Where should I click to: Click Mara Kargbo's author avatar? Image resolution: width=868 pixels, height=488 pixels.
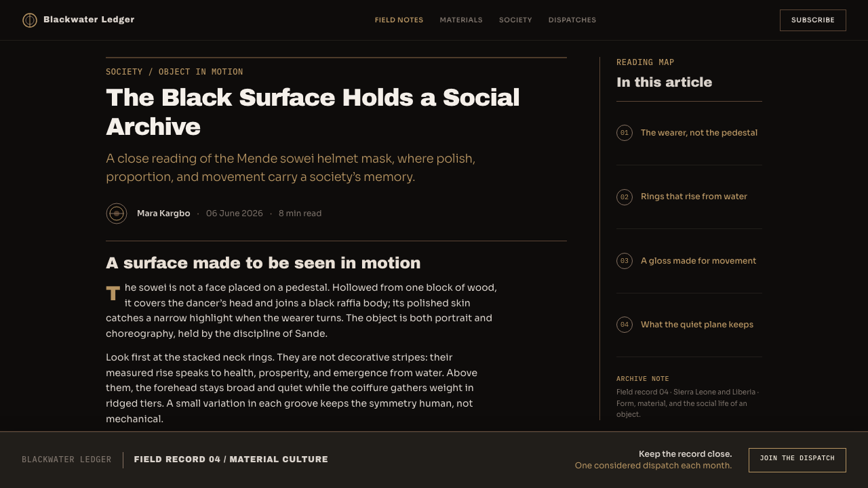117,213
